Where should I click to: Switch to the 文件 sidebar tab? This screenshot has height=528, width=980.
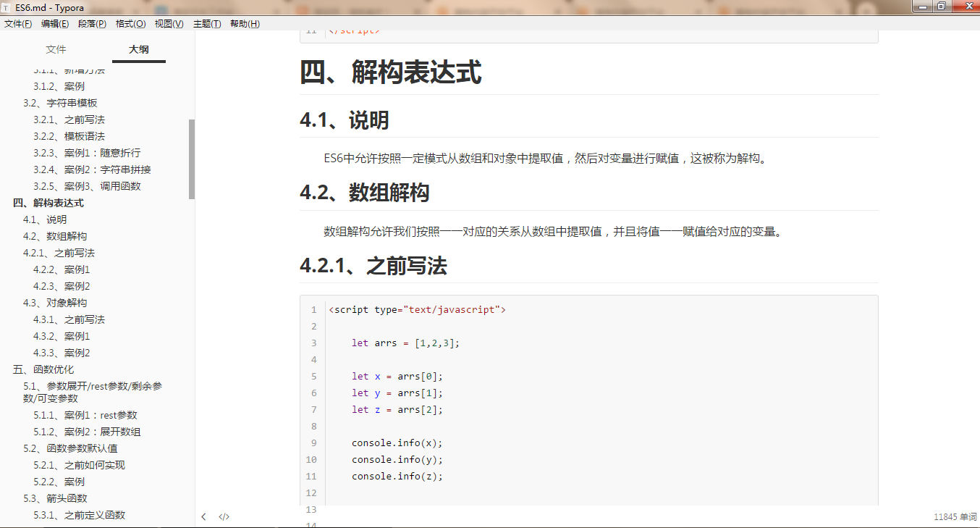pos(56,49)
